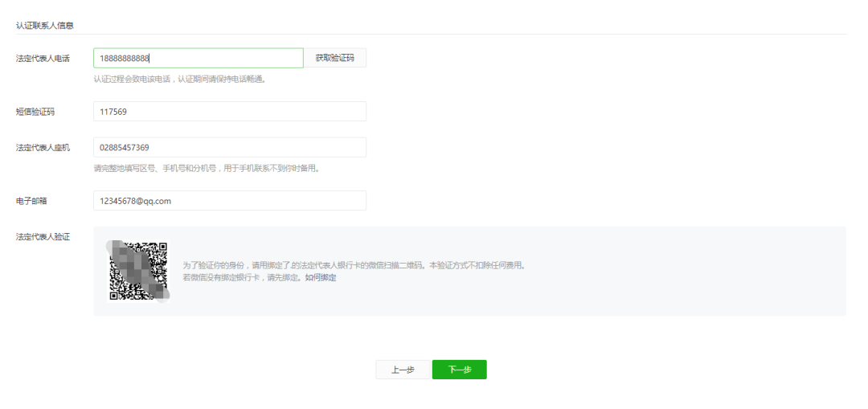Select the 短信验证码 field containing 117569
This screenshot has height=409, width=868.
(x=230, y=111)
